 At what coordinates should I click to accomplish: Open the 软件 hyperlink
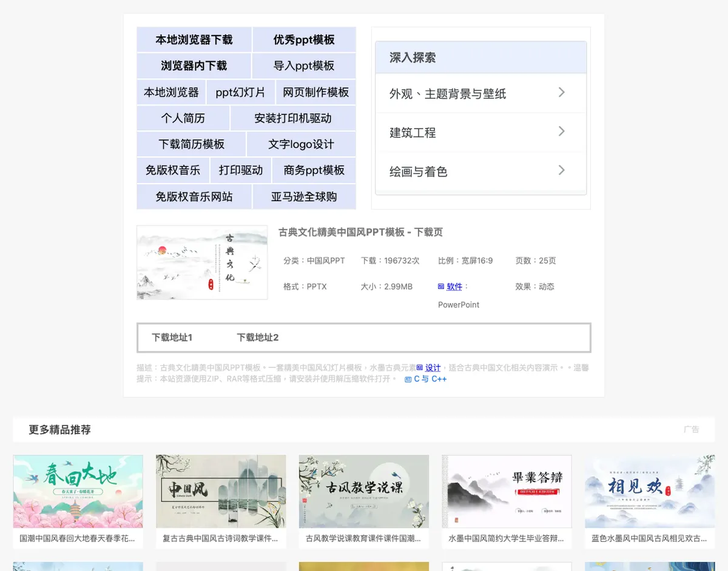coord(454,287)
